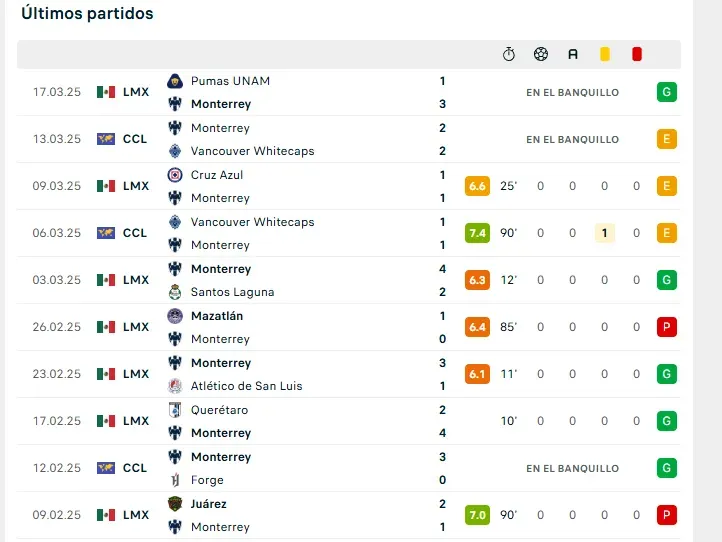Image resolution: width=722 pixels, height=542 pixels.
Task: Click the highlighted yellow card count on 06.03.25
Action: click(605, 233)
